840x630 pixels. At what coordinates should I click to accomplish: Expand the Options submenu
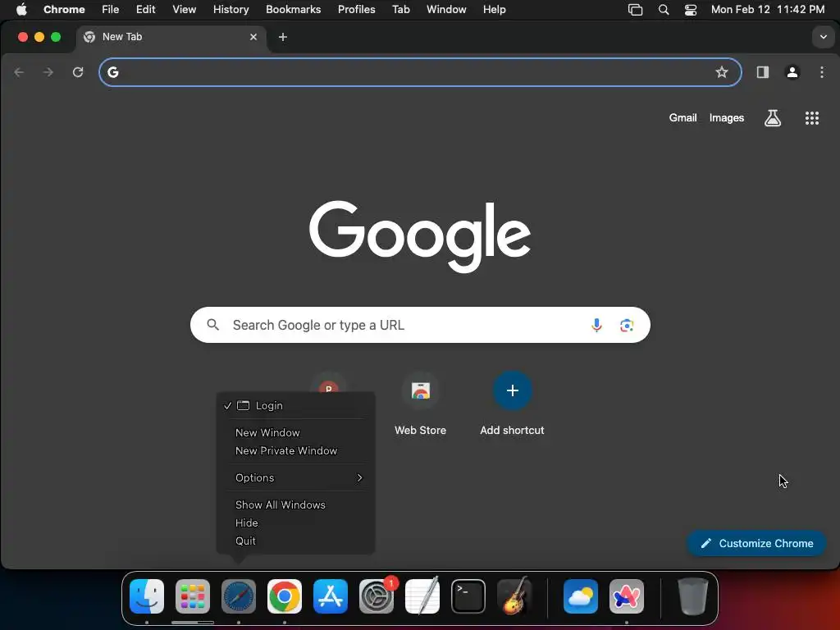(x=295, y=477)
